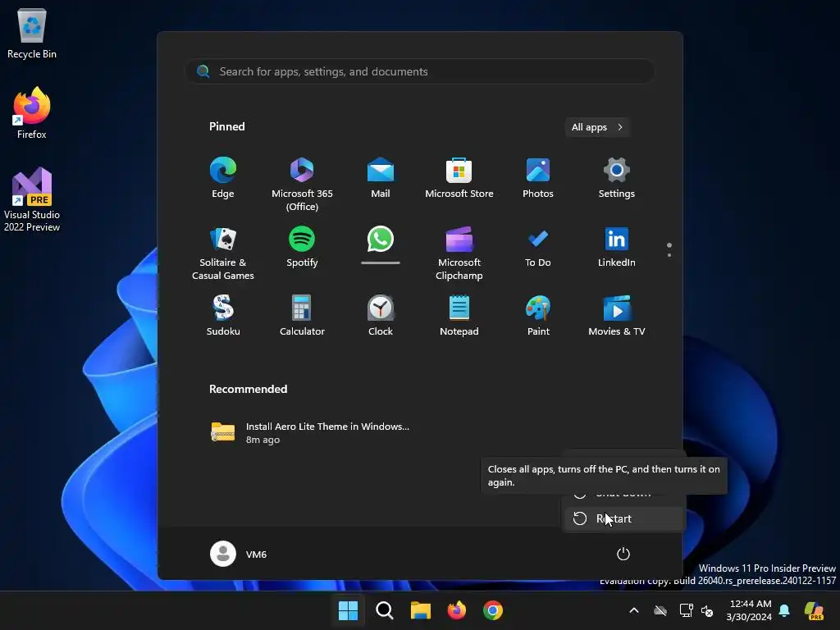Launch Solitaire & Casual Games
The width and height of the screenshot is (840, 630).
(223, 253)
